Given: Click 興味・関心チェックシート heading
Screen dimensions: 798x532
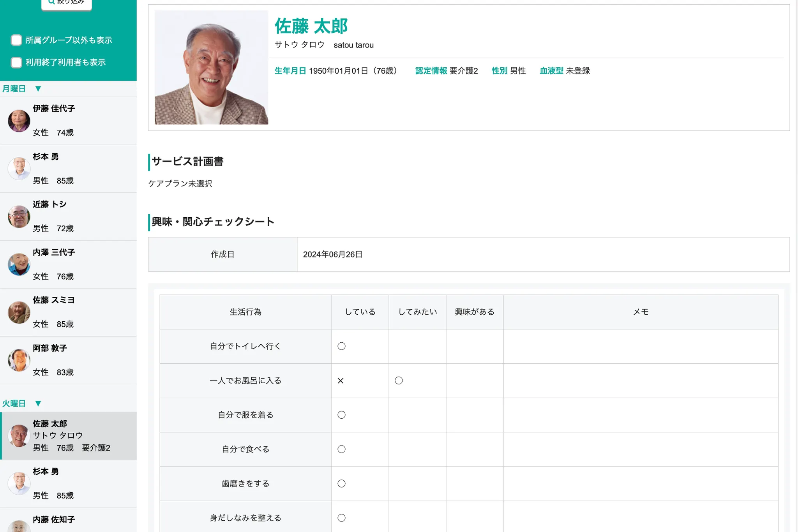Looking at the screenshot, I should pos(213,222).
